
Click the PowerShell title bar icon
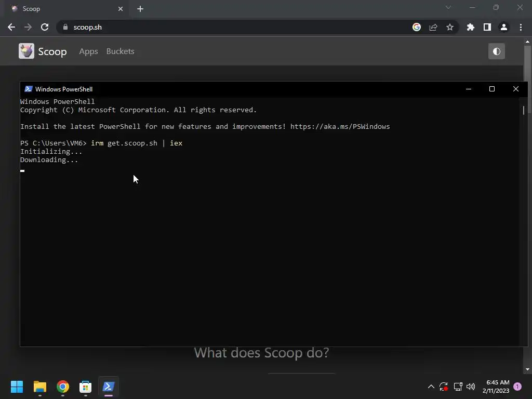29,89
